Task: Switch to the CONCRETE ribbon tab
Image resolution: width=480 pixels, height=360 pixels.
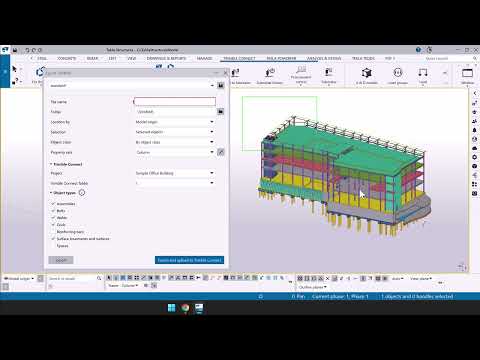Action: [67, 58]
